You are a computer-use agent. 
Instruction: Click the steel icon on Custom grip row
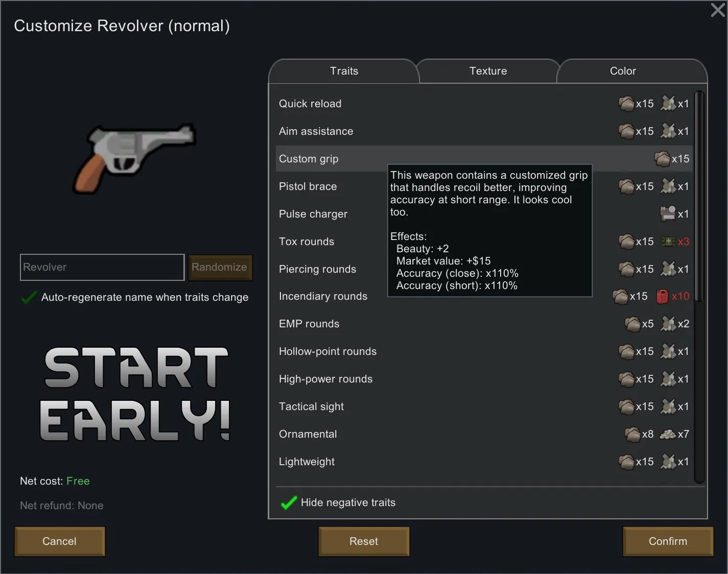tap(662, 159)
